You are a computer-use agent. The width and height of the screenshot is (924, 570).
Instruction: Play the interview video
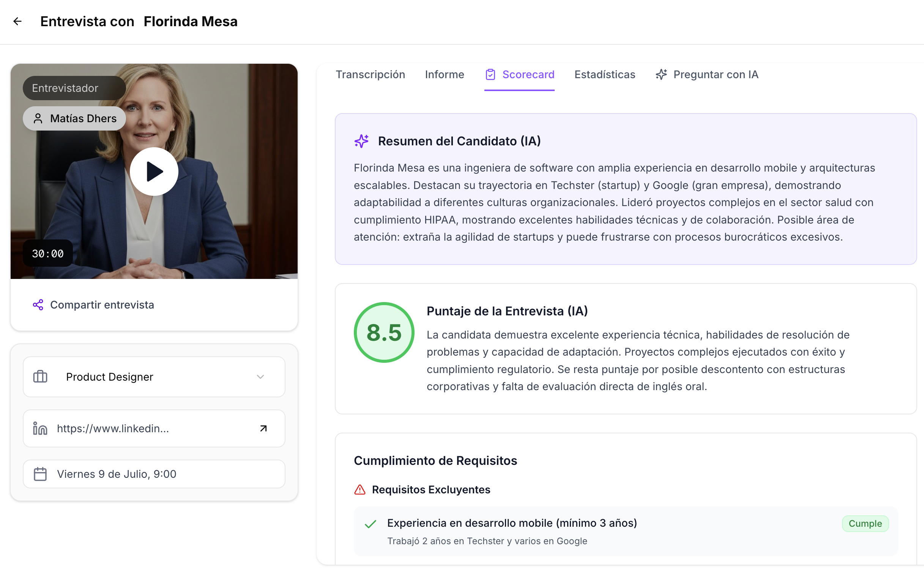pyautogui.click(x=154, y=171)
